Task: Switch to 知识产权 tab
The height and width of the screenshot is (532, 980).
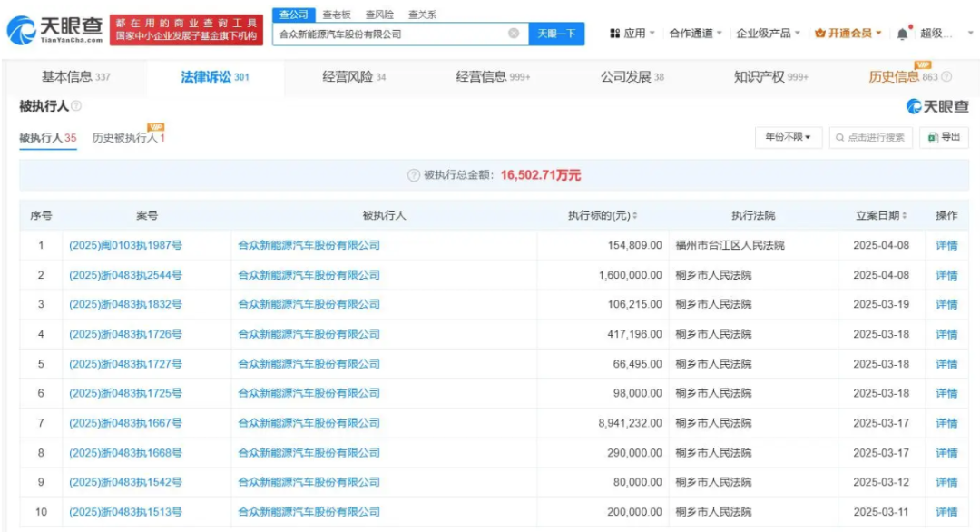Action: point(771,77)
